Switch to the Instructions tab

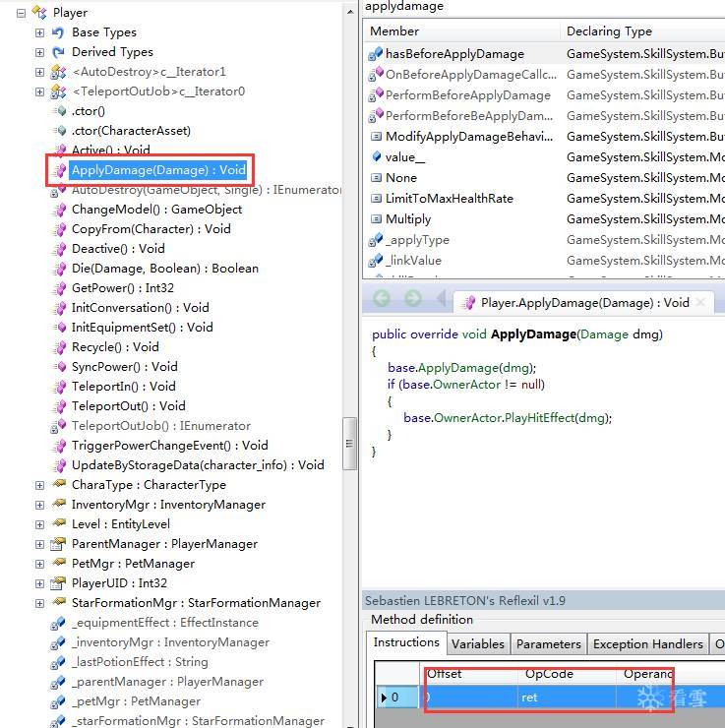tap(406, 642)
